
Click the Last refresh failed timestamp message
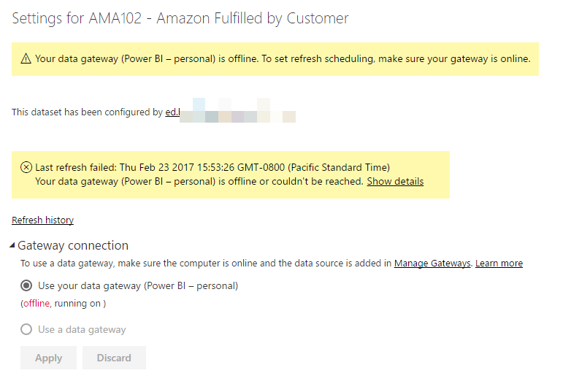(x=212, y=167)
